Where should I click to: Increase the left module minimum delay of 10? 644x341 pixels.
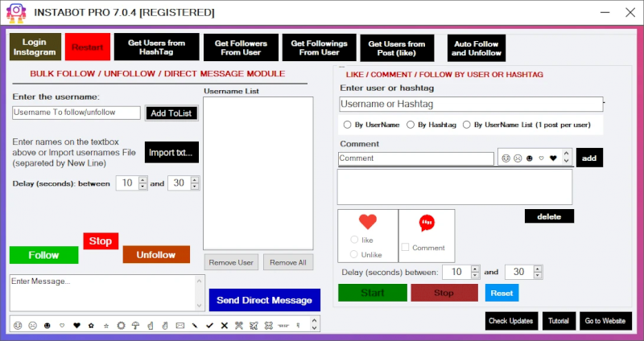click(143, 179)
